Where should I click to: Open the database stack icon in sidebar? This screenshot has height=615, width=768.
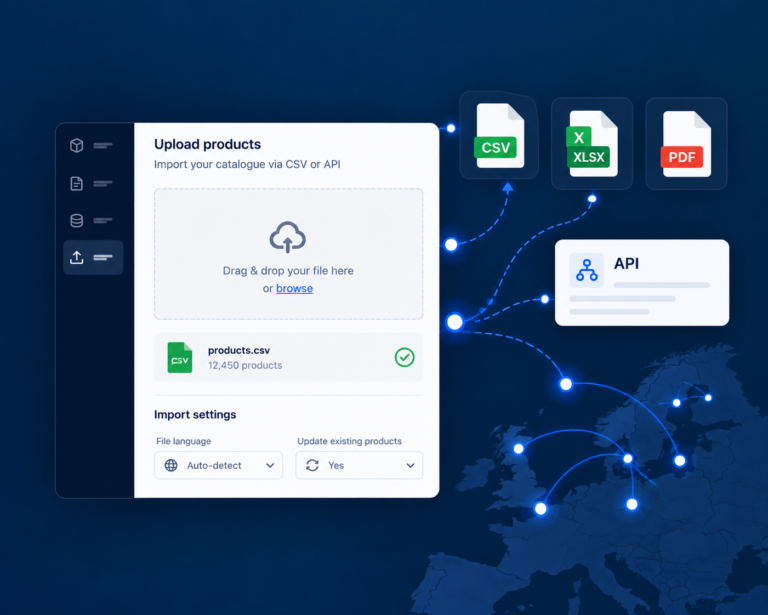[x=76, y=220]
